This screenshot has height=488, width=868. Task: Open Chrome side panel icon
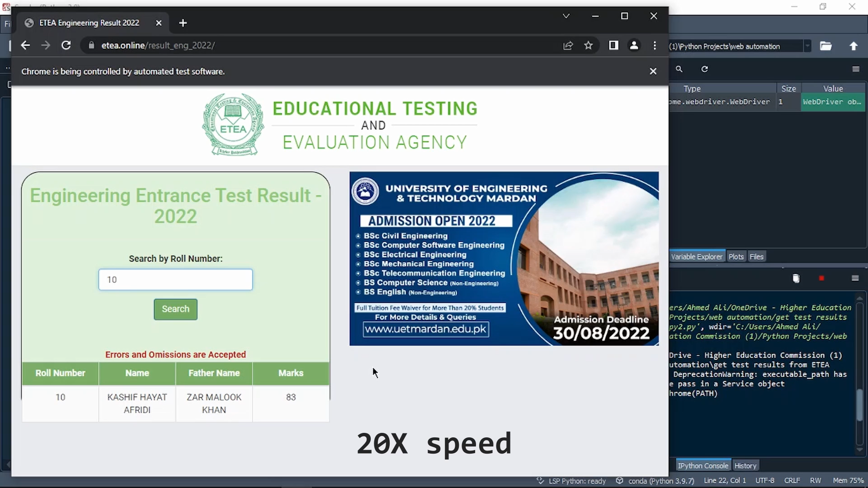pyautogui.click(x=613, y=45)
